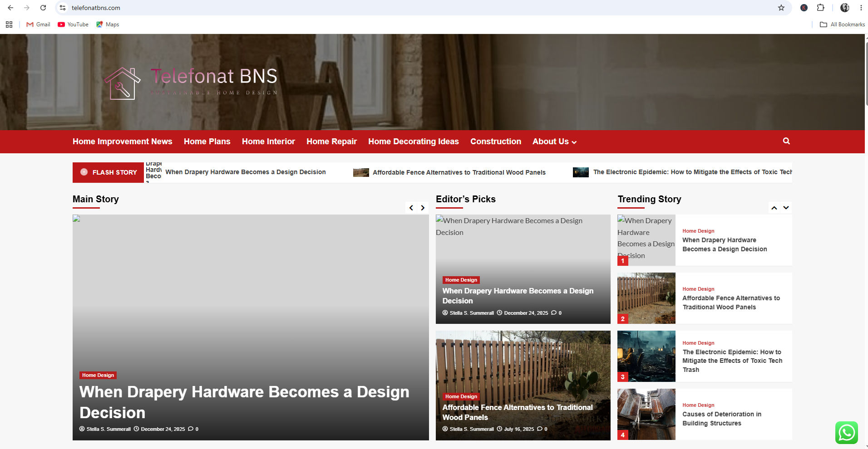
Task: Move Trending Story list up
Action: [x=774, y=208]
